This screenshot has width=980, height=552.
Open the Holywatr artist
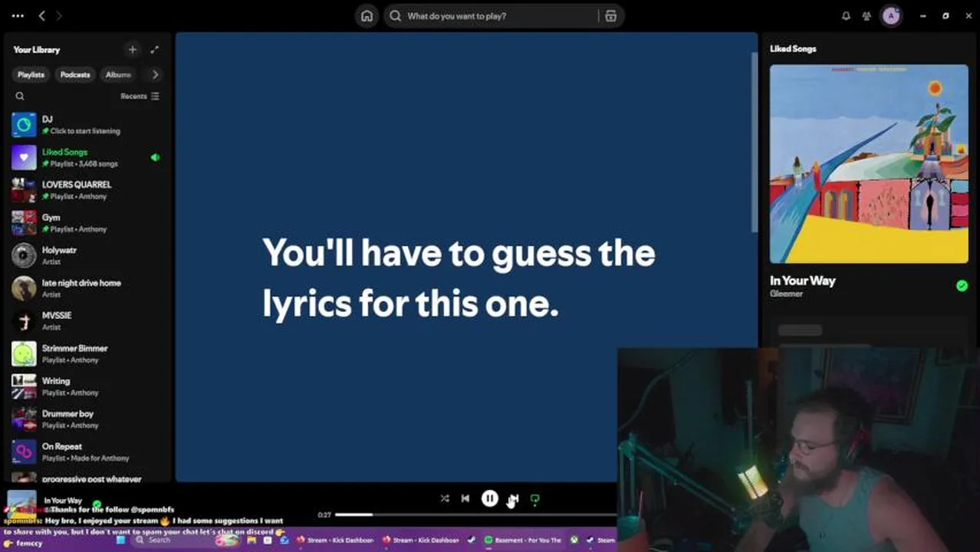tap(86, 255)
